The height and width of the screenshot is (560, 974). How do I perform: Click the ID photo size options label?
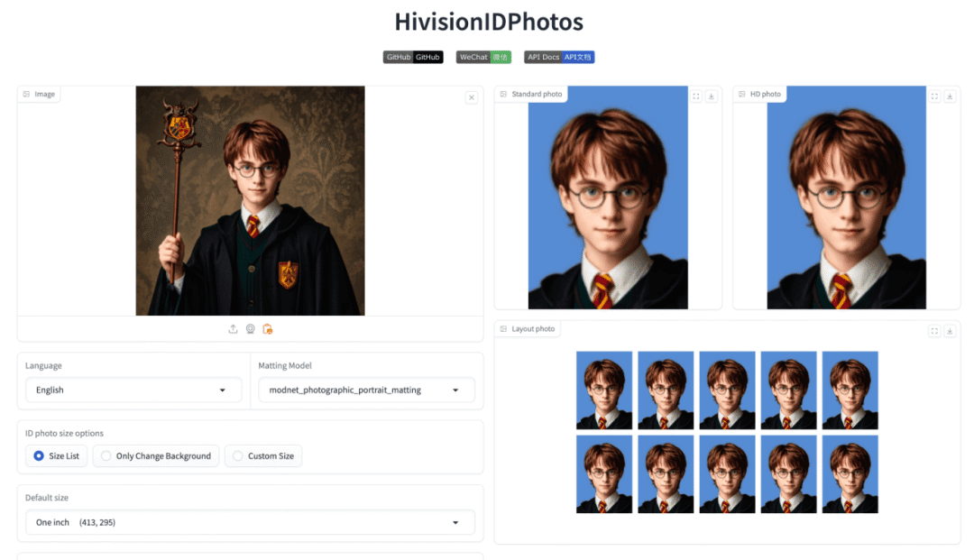[x=64, y=434]
